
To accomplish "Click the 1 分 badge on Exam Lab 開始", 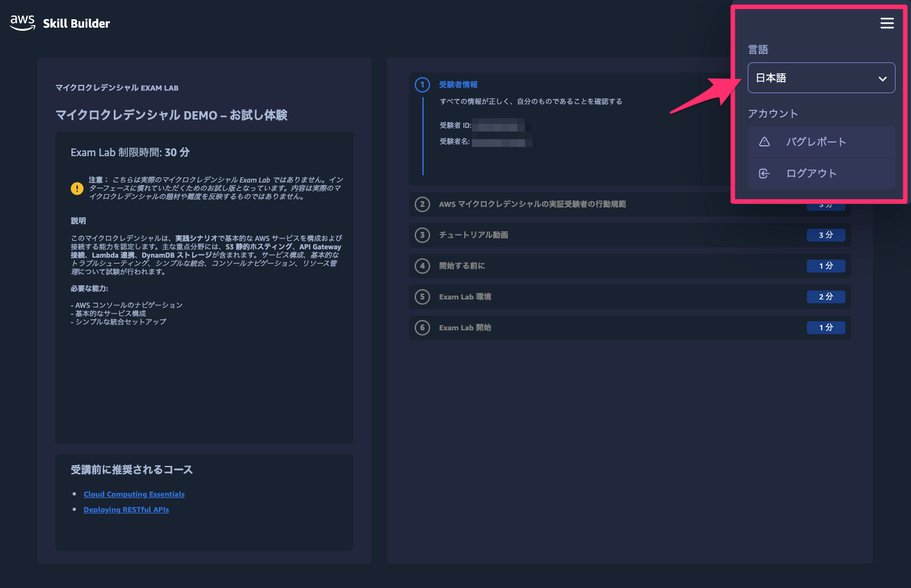I will (826, 328).
